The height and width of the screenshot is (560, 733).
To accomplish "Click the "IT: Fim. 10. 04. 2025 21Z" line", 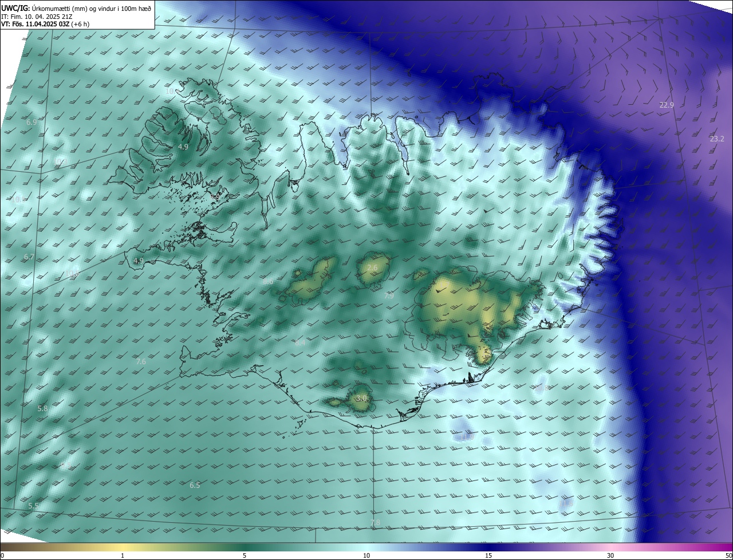I will coord(37,16).
